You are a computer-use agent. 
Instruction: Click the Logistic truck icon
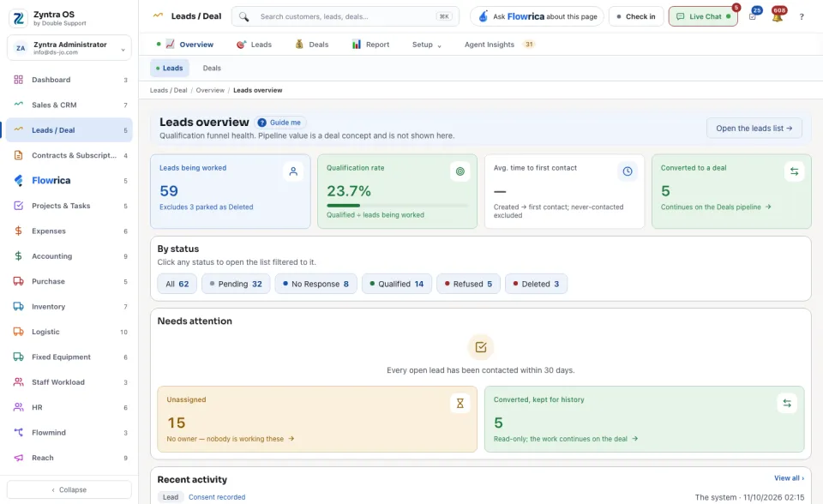(x=18, y=332)
